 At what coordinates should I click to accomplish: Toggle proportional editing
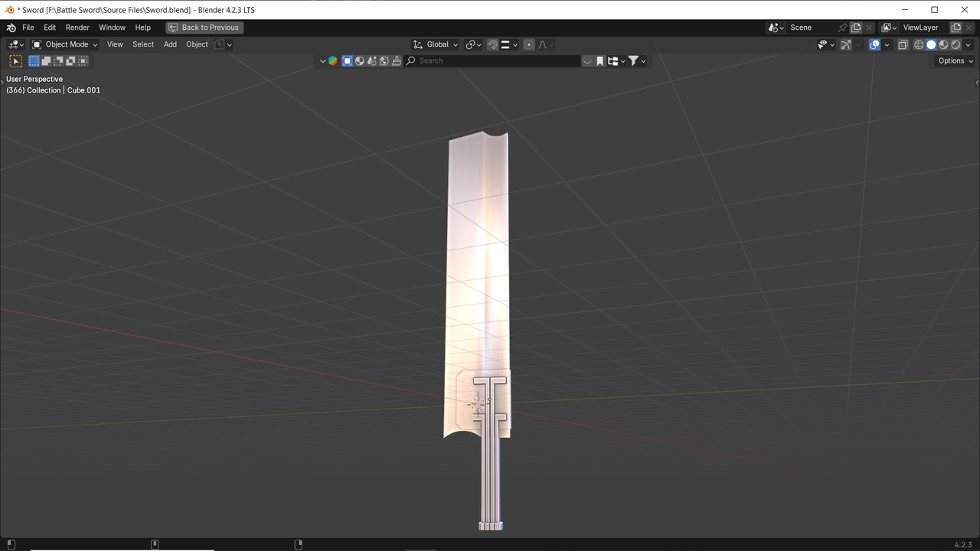[529, 44]
